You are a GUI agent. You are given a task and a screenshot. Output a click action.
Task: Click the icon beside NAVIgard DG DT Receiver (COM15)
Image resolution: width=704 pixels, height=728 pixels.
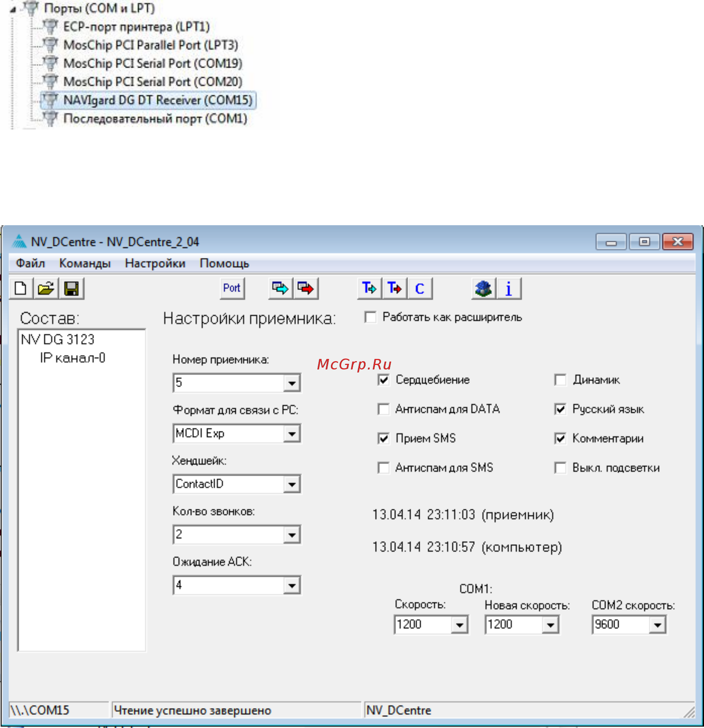[x=50, y=100]
